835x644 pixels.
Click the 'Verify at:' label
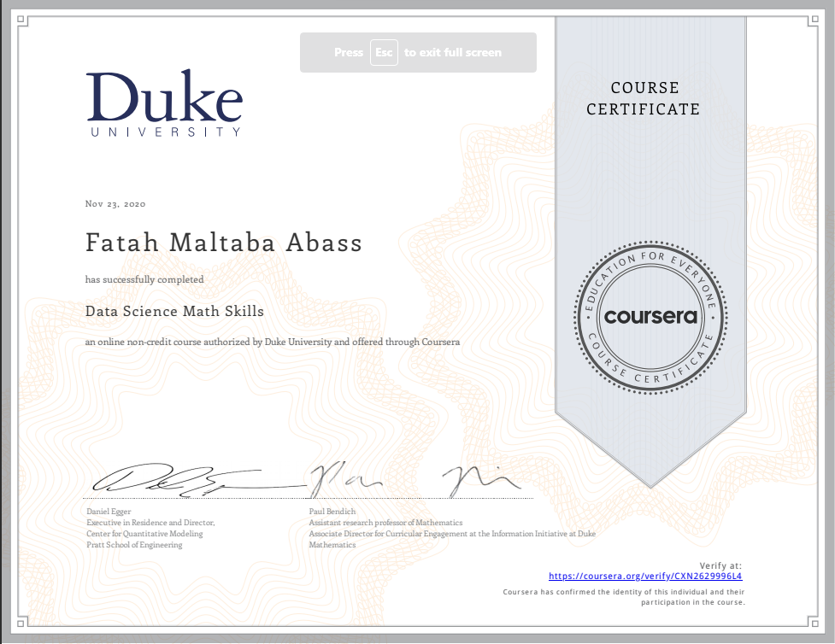click(720, 565)
